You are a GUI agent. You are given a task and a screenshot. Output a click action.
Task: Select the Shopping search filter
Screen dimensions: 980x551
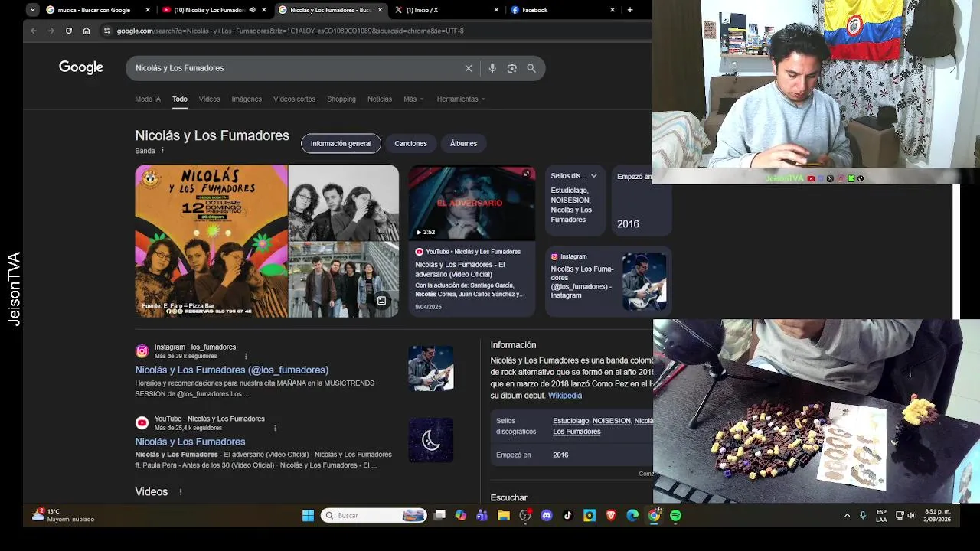click(341, 99)
